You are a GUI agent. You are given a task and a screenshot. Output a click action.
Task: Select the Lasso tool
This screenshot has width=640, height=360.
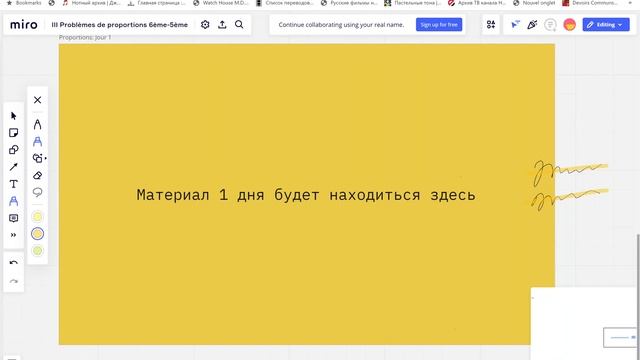(x=38, y=192)
